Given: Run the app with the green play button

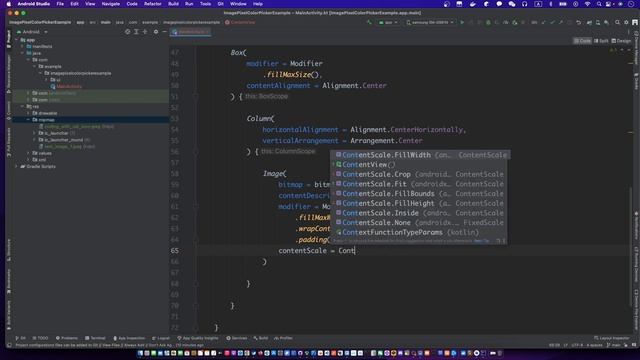Looking at the screenshot, I should click(x=462, y=22).
